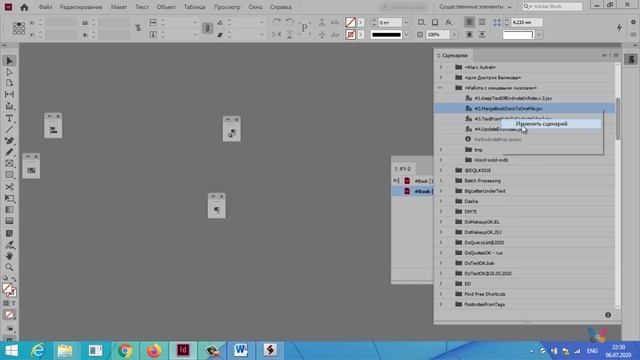This screenshot has width=640, height=360.
Task: Select the Zoom magnifier tool
Action: (x=9, y=267)
